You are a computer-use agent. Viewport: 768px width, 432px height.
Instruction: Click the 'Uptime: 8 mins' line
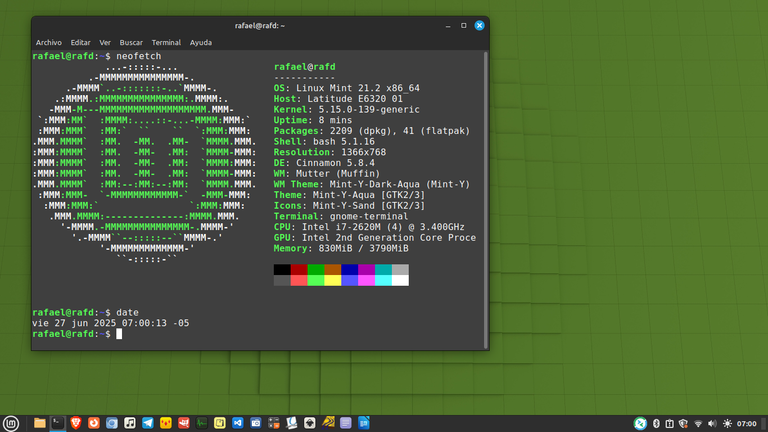tap(313, 120)
